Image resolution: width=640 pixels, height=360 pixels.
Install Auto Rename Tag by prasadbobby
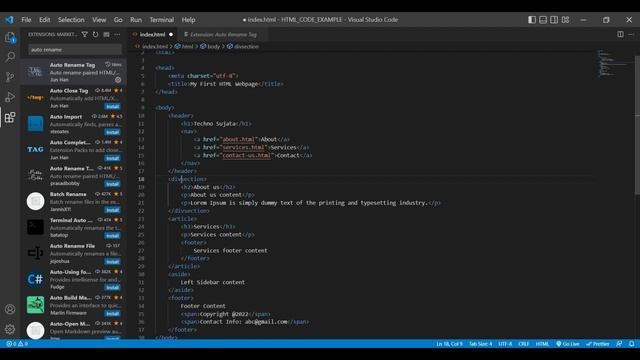pos(112,184)
